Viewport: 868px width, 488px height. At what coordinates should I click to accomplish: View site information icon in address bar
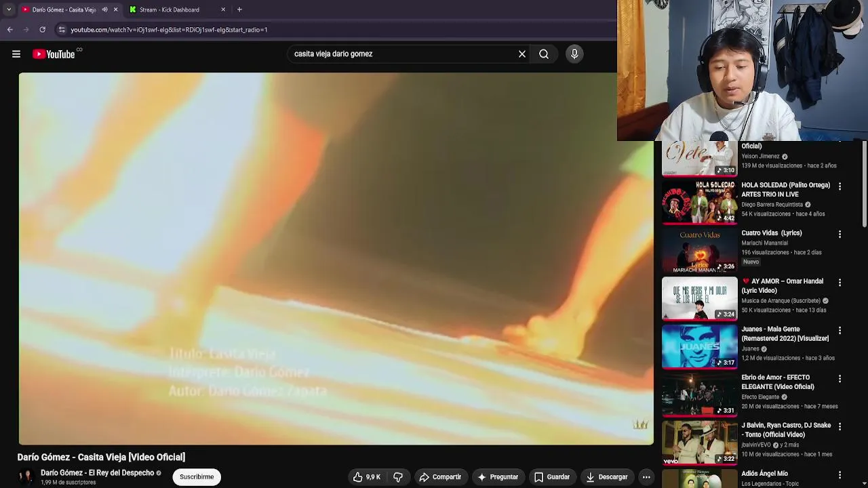click(x=62, y=30)
